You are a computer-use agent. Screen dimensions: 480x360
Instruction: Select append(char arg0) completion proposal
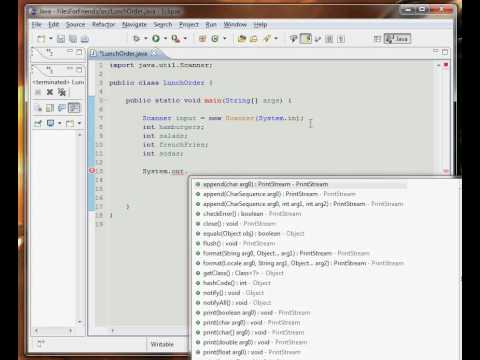click(301, 184)
